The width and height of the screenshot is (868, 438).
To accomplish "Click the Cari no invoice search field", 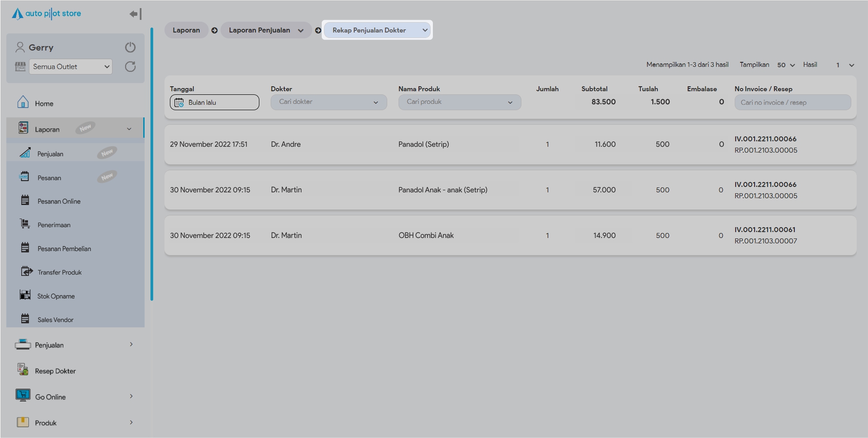I will point(792,103).
